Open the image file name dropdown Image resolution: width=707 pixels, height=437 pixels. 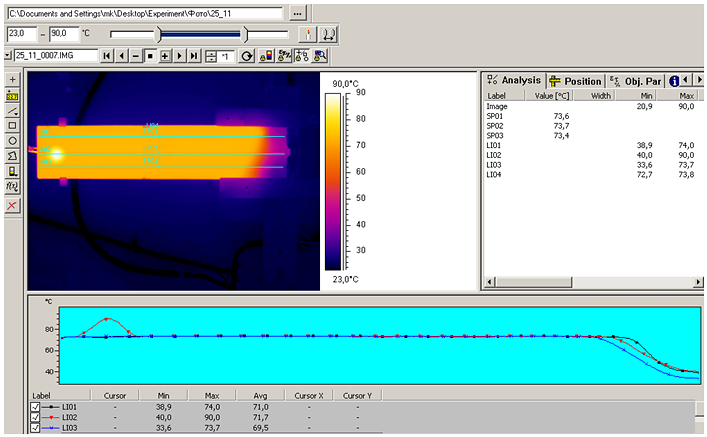tap(9, 56)
